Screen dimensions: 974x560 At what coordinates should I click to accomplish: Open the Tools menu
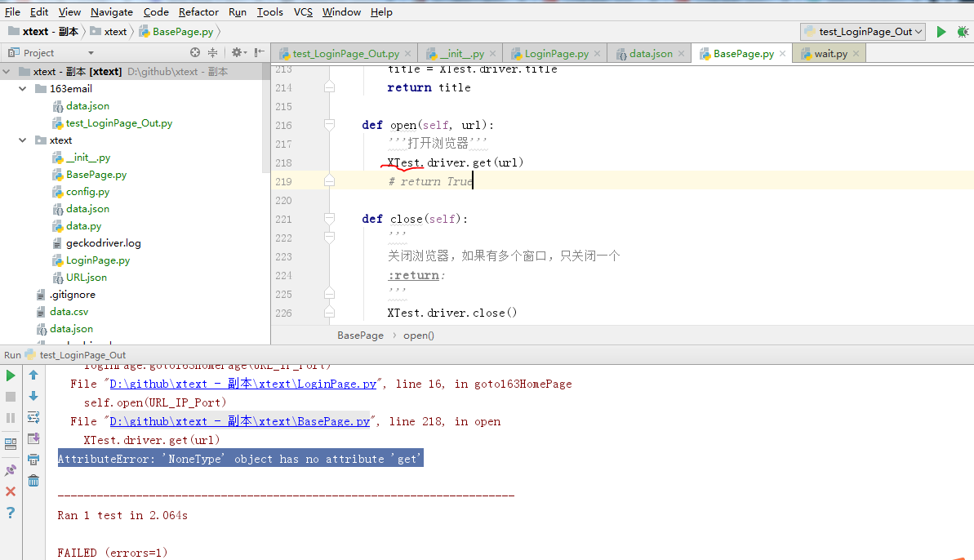269,11
